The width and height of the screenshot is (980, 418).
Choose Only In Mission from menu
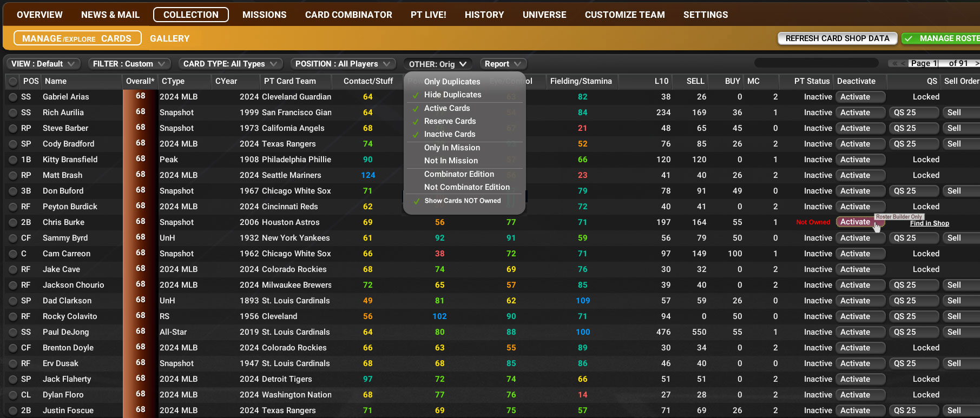tap(452, 148)
